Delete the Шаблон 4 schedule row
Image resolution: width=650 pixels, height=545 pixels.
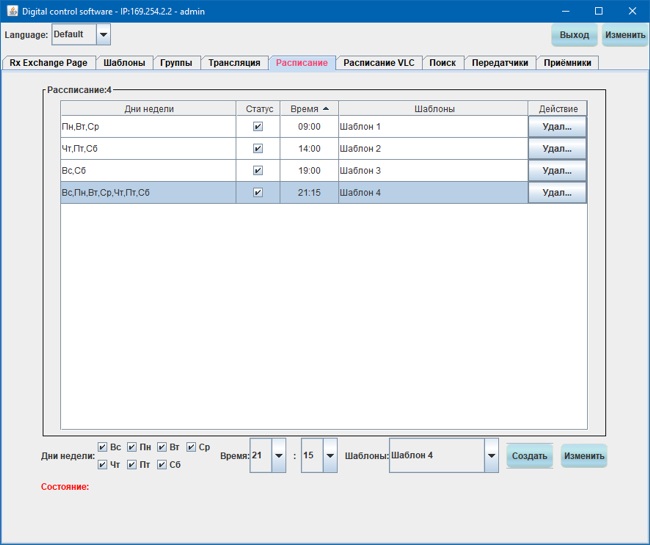pyautogui.click(x=557, y=193)
